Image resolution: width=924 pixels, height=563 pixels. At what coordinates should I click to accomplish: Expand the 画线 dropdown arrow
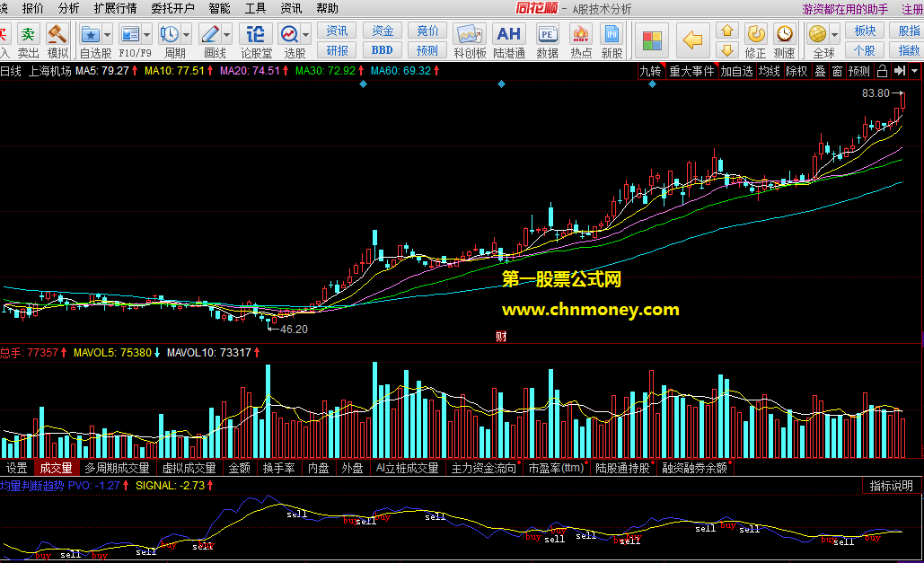pos(227,35)
